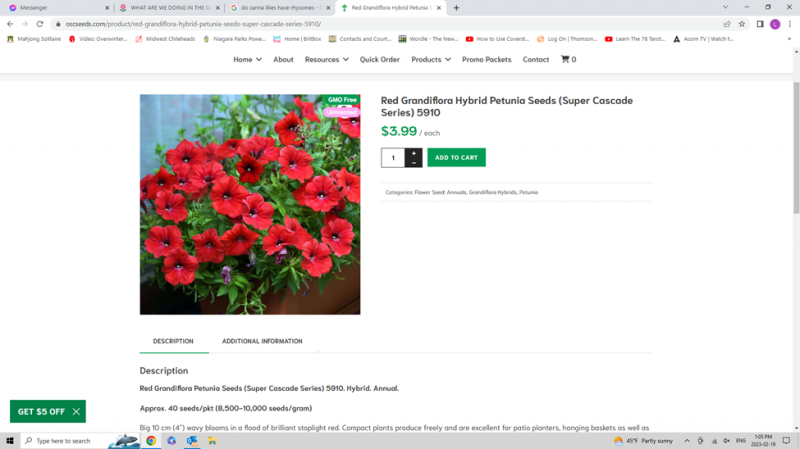
Task: Open Chrome from the taskbar
Action: [x=151, y=440]
